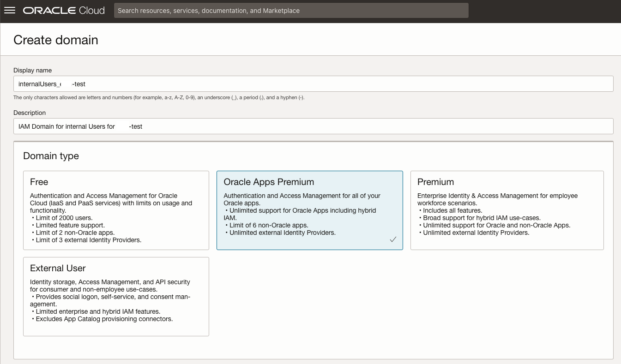Click the "Create domain" page title

[x=55, y=40]
